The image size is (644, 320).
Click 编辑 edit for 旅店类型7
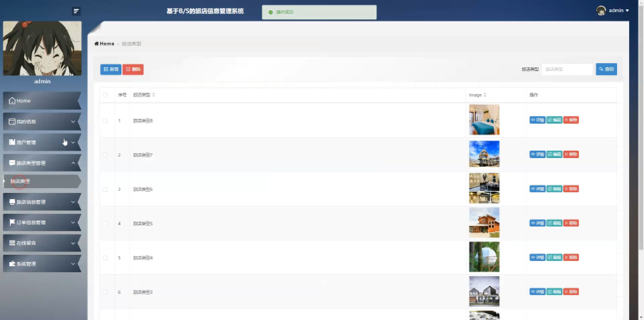coord(554,154)
